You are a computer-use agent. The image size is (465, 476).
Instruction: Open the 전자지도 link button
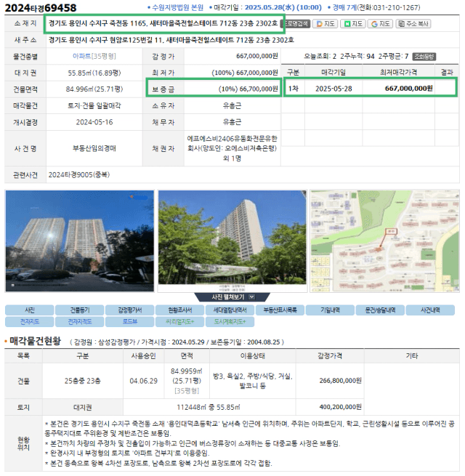click(30, 321)
